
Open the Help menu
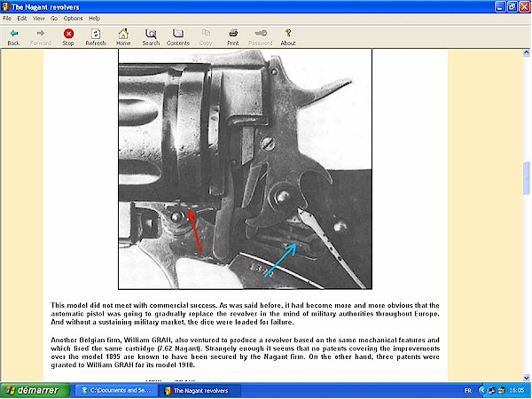(x=94, y=19)
